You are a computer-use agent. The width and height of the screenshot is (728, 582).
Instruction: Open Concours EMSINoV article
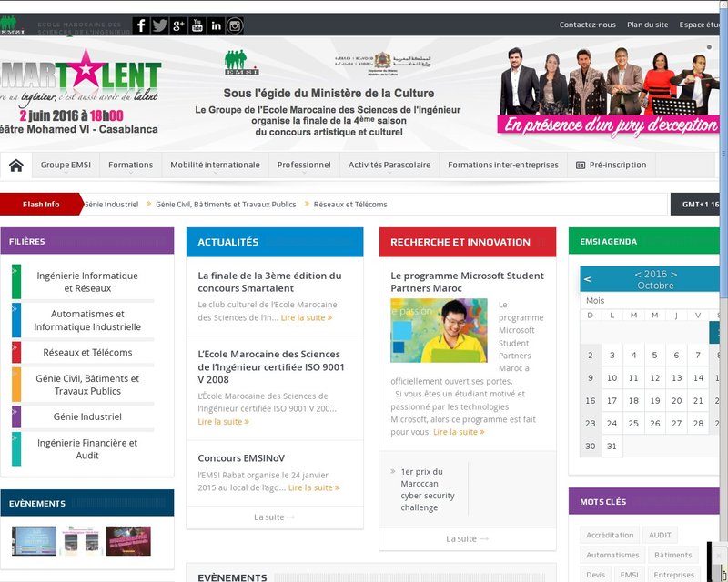[x=241, y=457]
